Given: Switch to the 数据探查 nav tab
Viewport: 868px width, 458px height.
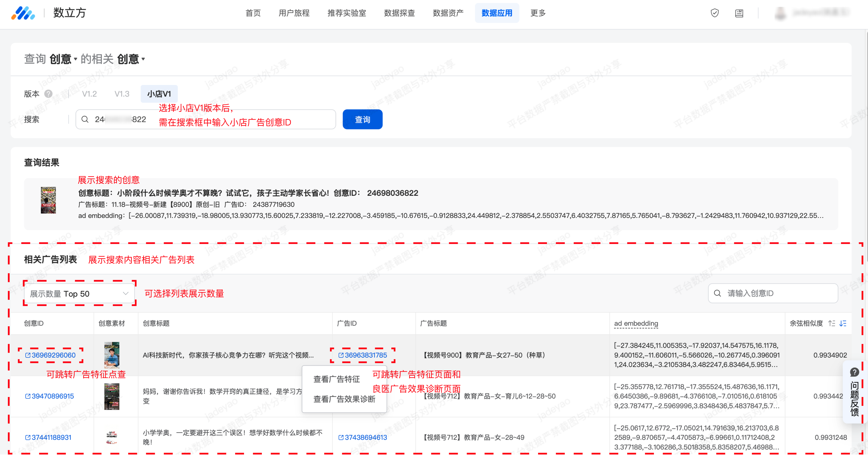Looking at the screenshot, I should click(399, 13).
